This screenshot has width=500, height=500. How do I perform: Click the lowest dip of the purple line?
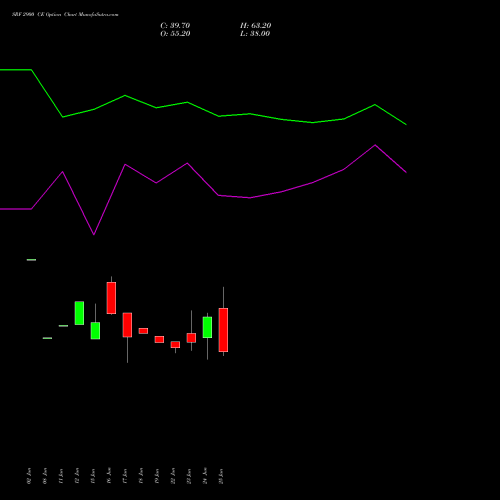(94, 234)
